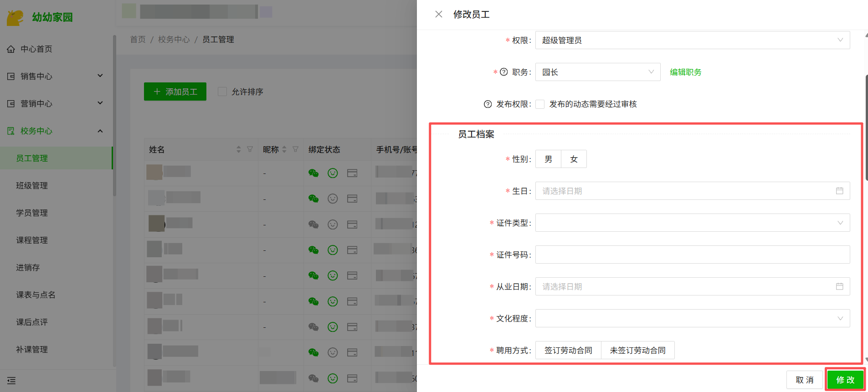This screenshot has width=868, height=392.
Task: Enable 发布的动态需要经过审核 checkbox
Action: (x=540, y=104)
